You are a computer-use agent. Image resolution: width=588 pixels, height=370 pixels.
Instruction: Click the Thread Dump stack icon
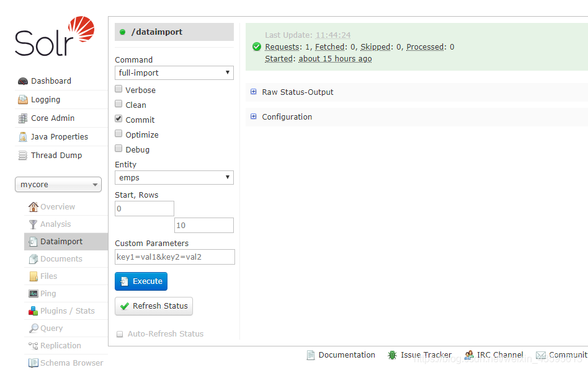pyautogui.click(x=23, y=156)
